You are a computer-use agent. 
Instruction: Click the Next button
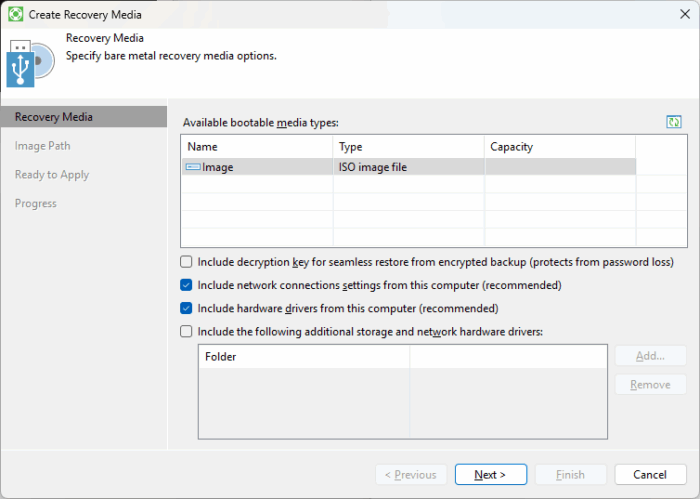click(x=491, y=474)
